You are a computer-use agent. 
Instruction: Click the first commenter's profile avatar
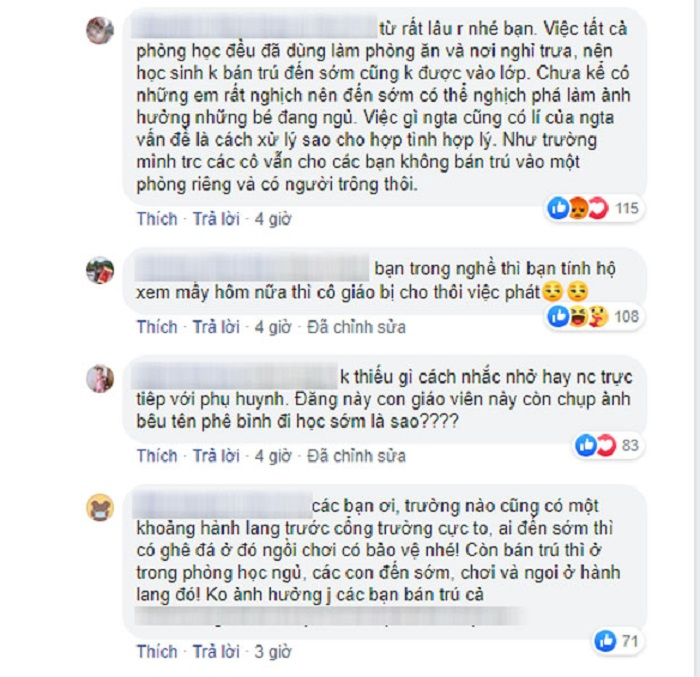100,30
